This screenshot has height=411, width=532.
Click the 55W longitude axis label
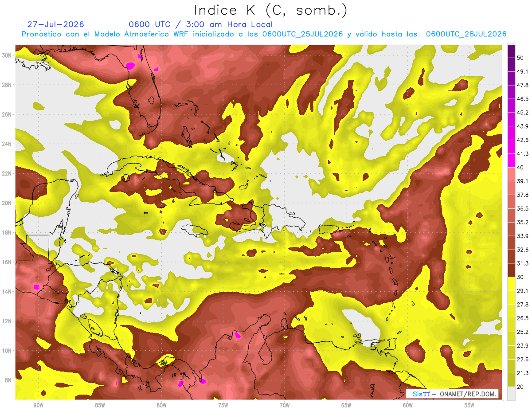[x=469, y=405]
